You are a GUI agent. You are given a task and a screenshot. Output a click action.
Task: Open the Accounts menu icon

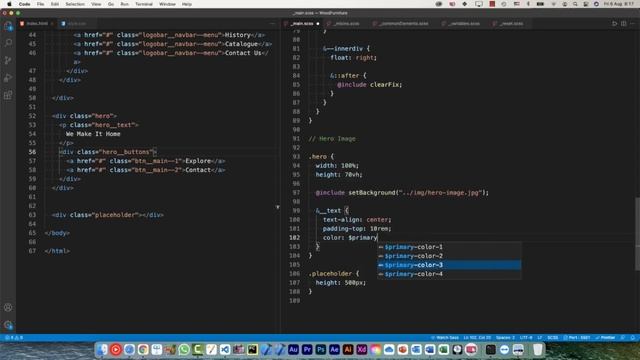click(x=8, y=308)
